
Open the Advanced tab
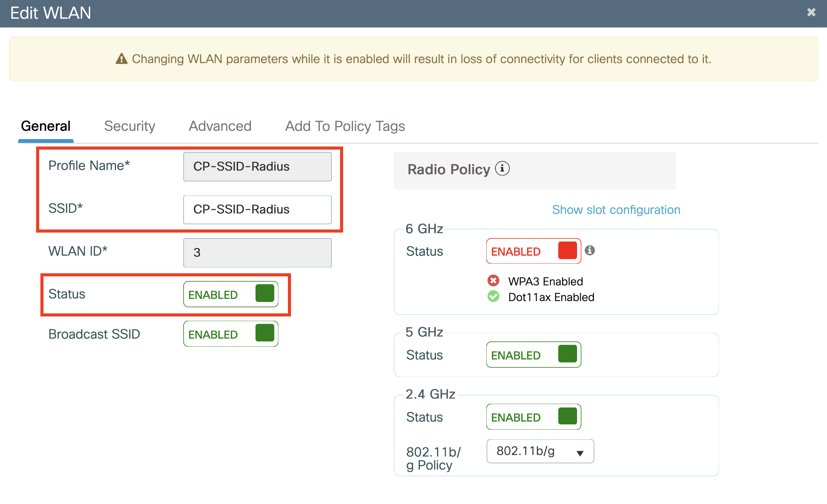pos(220,126)
